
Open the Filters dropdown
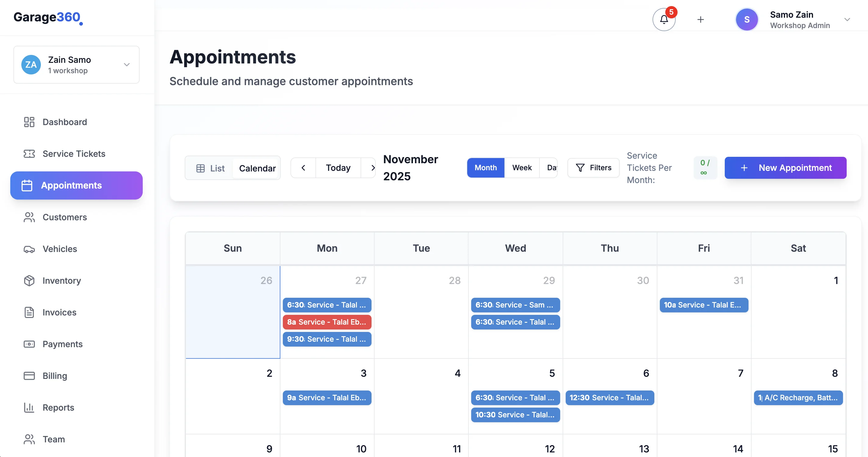[593, 167]
